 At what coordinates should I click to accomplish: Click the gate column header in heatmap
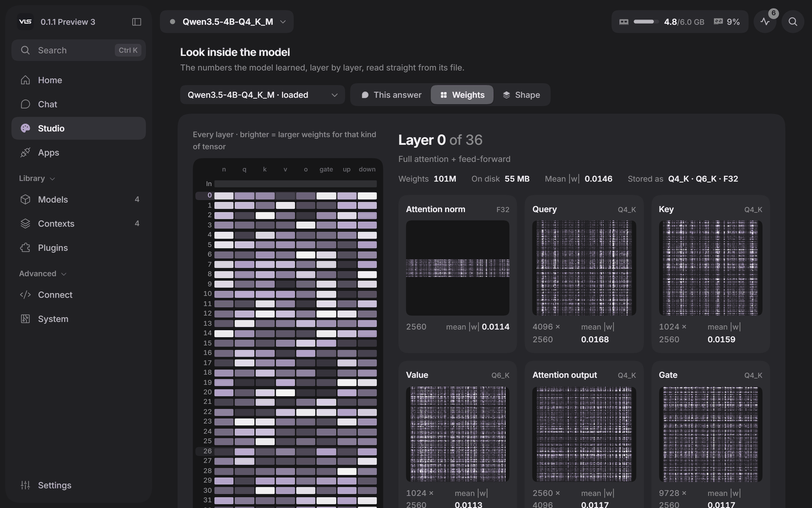click(326, 169)
